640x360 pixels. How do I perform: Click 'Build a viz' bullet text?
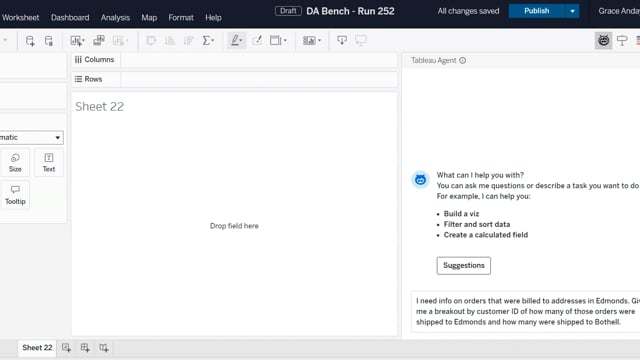(461, 213)
